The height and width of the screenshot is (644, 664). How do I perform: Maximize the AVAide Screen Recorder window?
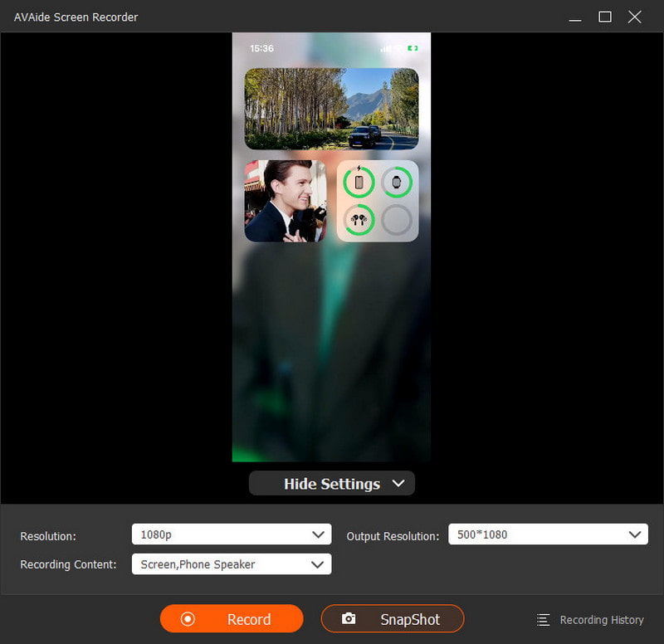click(x=605, y=17)
